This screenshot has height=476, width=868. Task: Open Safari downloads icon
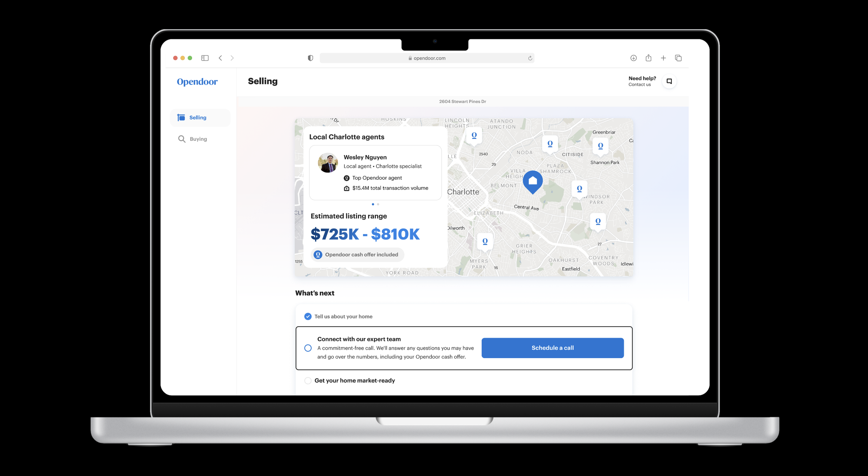pos(633,58)
